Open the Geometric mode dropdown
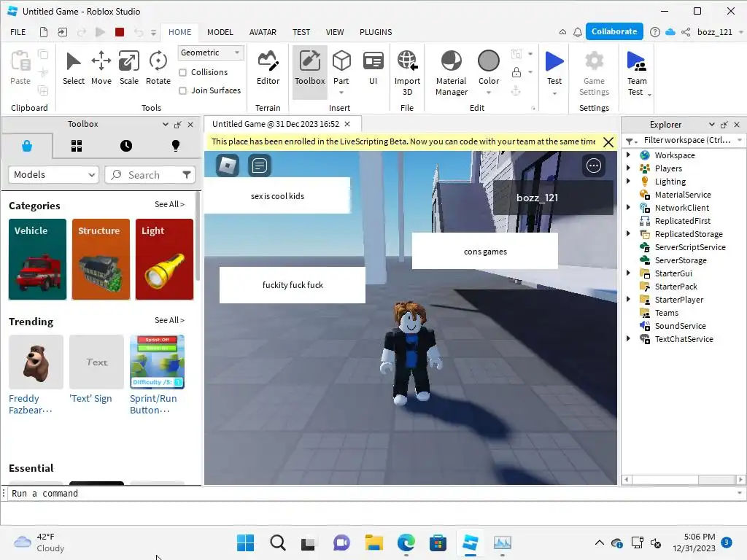Viewport: 747px width, 560px height. (x=211, y=52)
